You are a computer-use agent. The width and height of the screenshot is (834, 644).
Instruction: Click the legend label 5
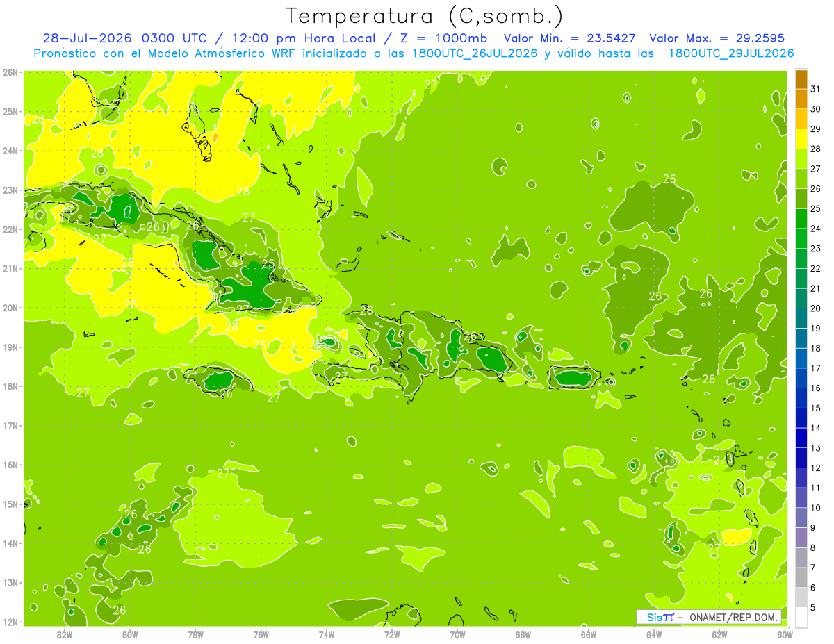click(814, 608)
